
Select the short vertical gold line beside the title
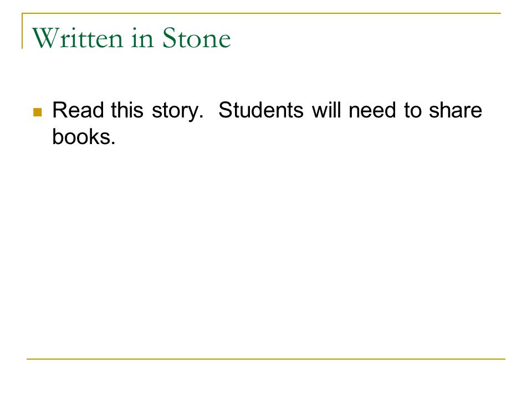coord(22,31)
